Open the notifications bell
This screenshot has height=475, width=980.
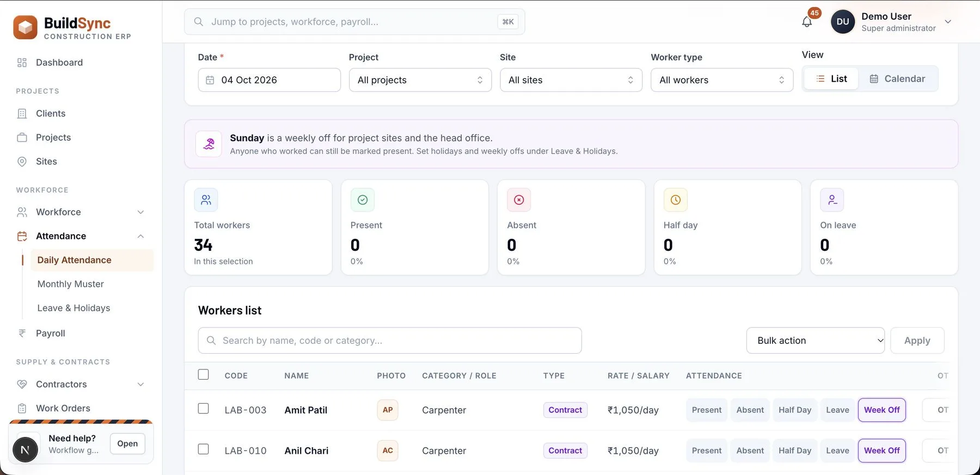807,22
